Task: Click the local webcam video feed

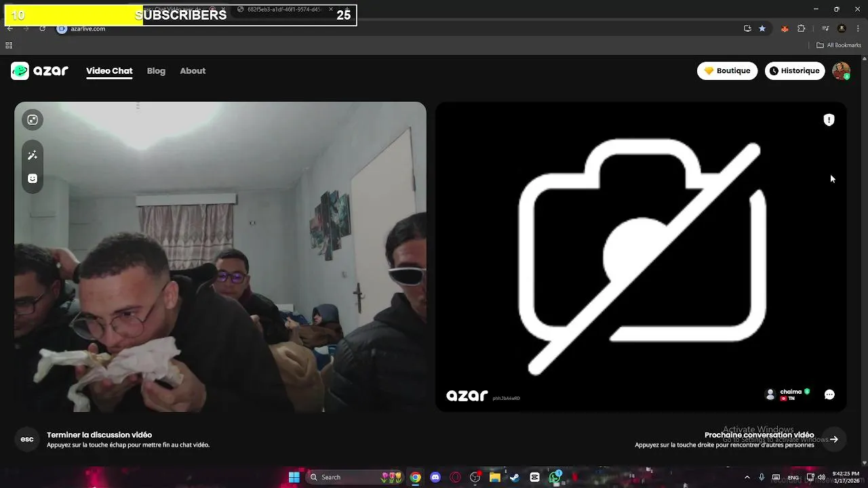Action: tap(220, 257)
